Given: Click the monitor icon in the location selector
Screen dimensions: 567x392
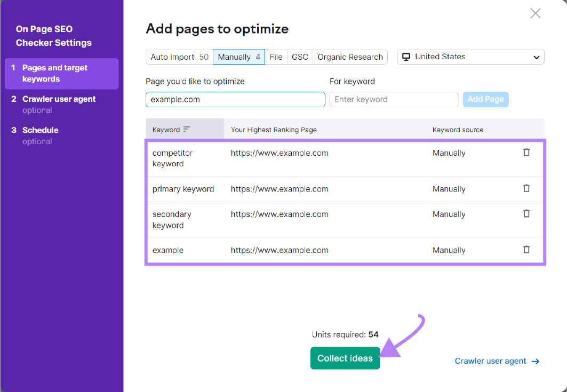Looking at the screenshot, I should click(x=407, y=56).
